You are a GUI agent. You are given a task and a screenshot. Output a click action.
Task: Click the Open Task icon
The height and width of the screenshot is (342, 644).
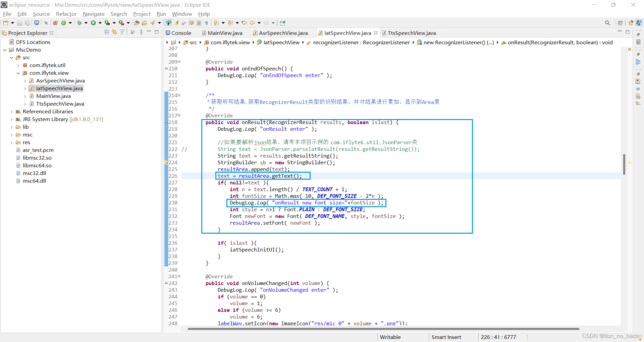pyautogui.click(x=145, y=23)
